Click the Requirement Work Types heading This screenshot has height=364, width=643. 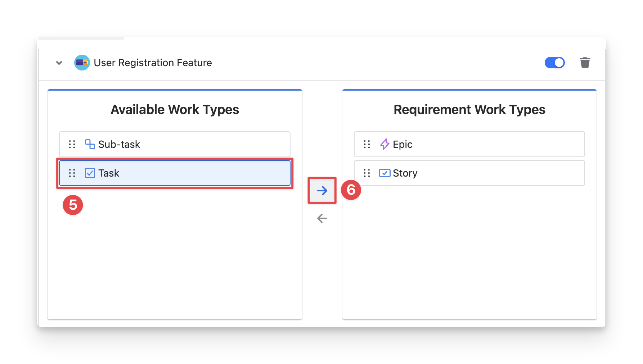click(x=469, y=109)
